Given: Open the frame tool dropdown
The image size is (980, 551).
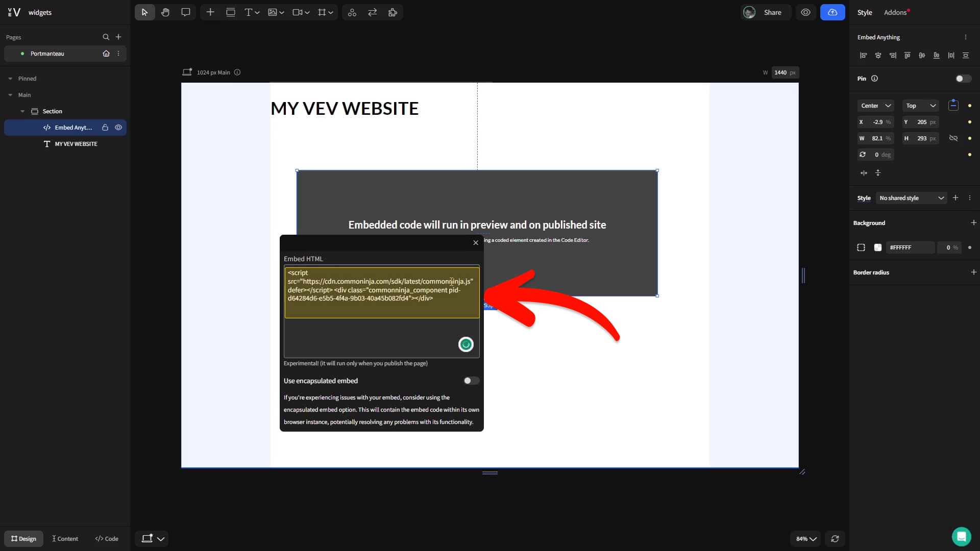Looking at the screenshot, I should (325, 12).
